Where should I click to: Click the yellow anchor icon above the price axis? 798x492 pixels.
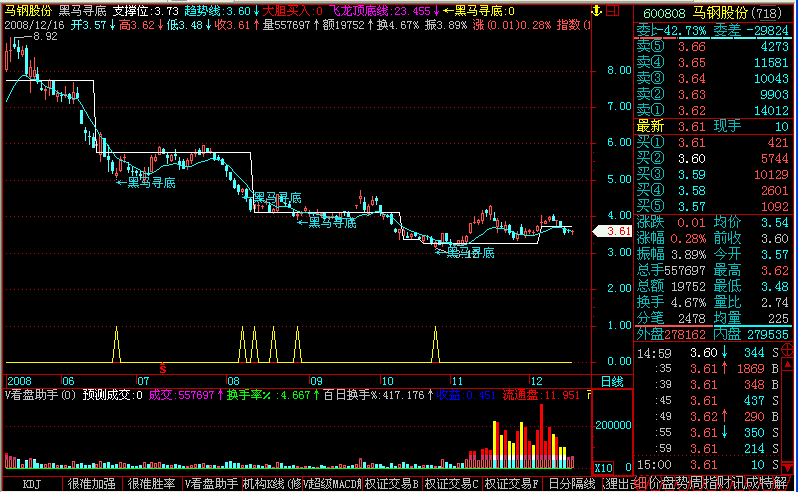point(596,10)
